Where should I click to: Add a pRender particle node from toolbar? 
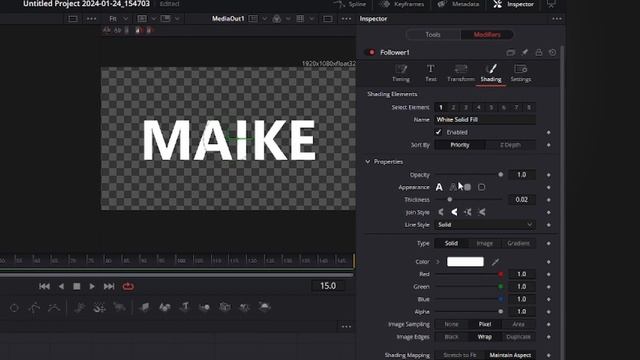[120, 307]
